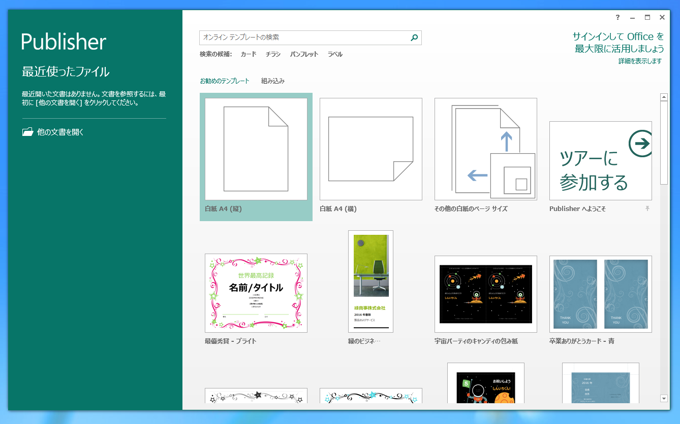Select 白紙 A4 (横) blank template
Viewport: 680px width, 424px height.
pyautogui.click(x=371, y=157)
